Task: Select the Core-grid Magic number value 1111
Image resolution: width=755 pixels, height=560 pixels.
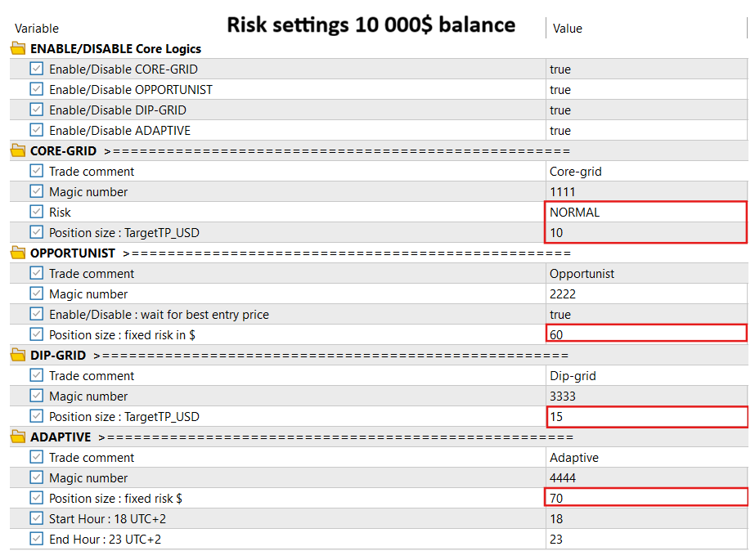Action: click(x=645, y=191)
